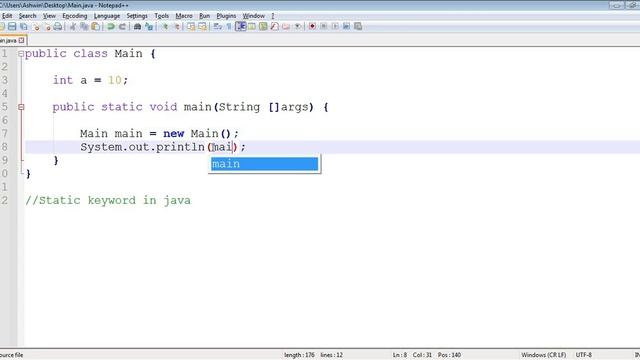640x360 pixels.
Task: Click line number 7 in the margin
Action: [x=4, y=133]
